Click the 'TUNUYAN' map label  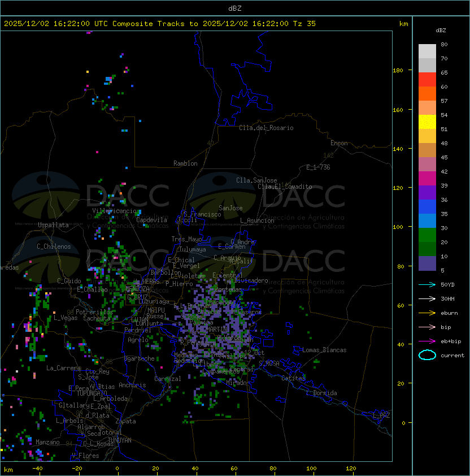pos(120,440)
